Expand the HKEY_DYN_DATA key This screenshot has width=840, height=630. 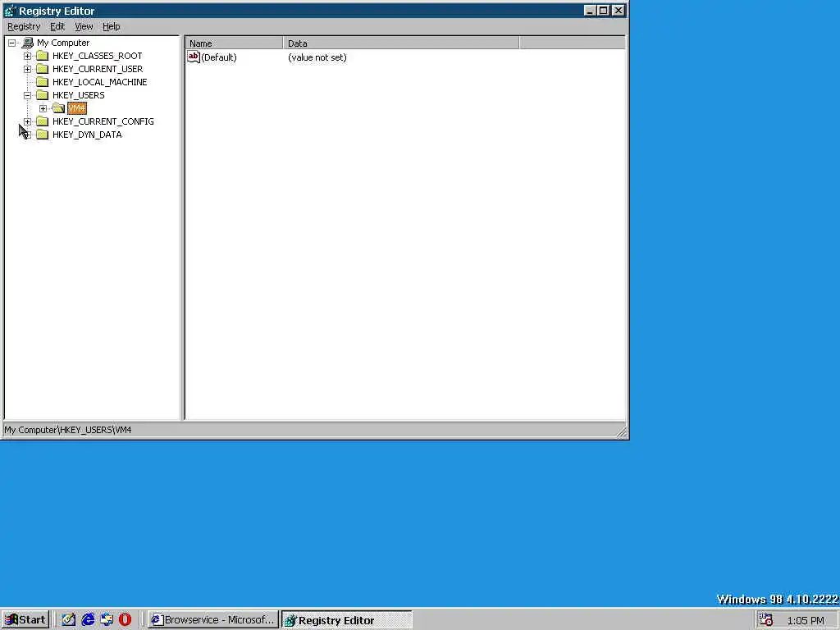[27, 135]
